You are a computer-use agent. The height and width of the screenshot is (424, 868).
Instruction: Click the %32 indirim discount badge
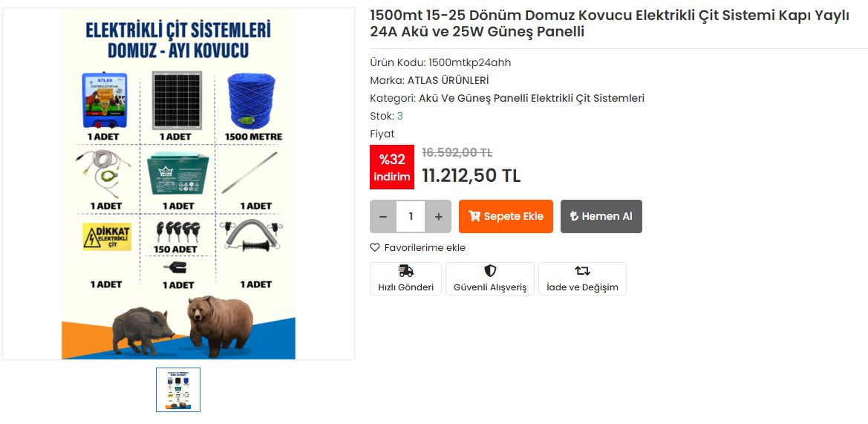click(392, 167)
